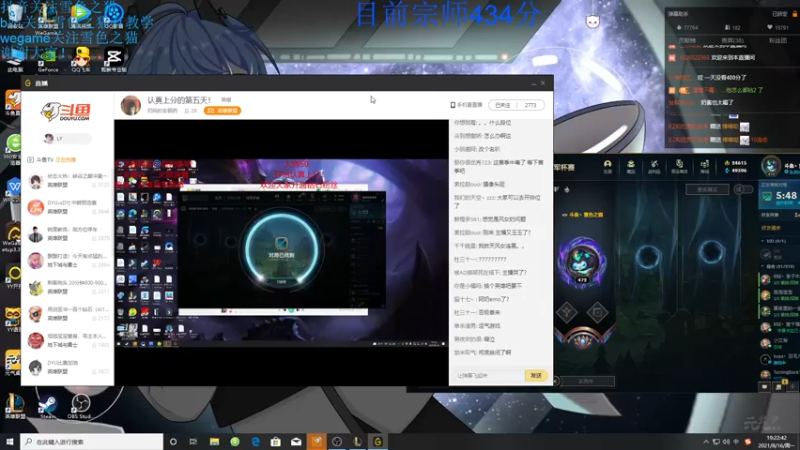This screenshot has width=800, height=450.
Task: Open the crafting icon in LoL client
Action: [x=654, y=166]
